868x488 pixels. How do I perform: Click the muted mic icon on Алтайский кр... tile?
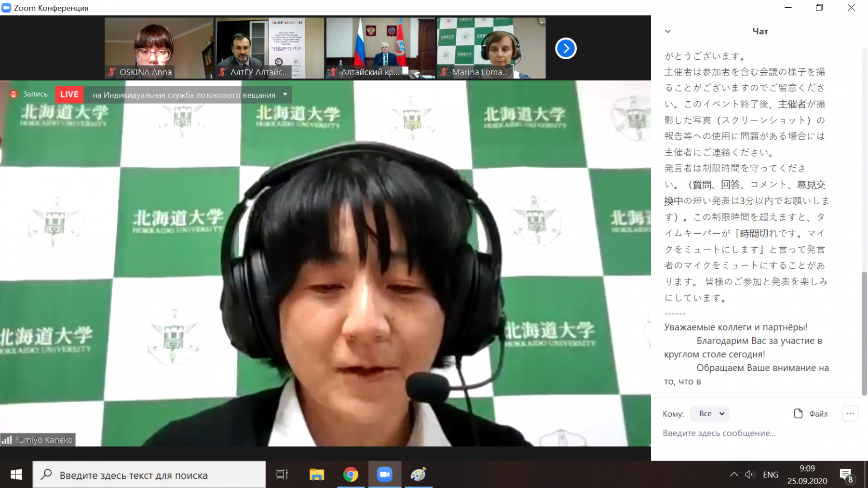334,72
